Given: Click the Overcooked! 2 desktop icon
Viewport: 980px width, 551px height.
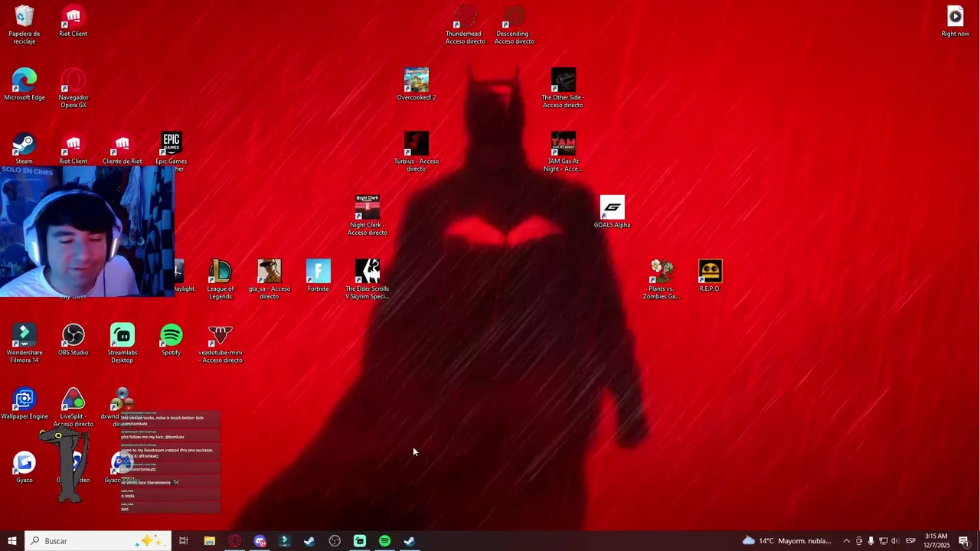Looking at the screenshot, I should (x=416, y=85).
